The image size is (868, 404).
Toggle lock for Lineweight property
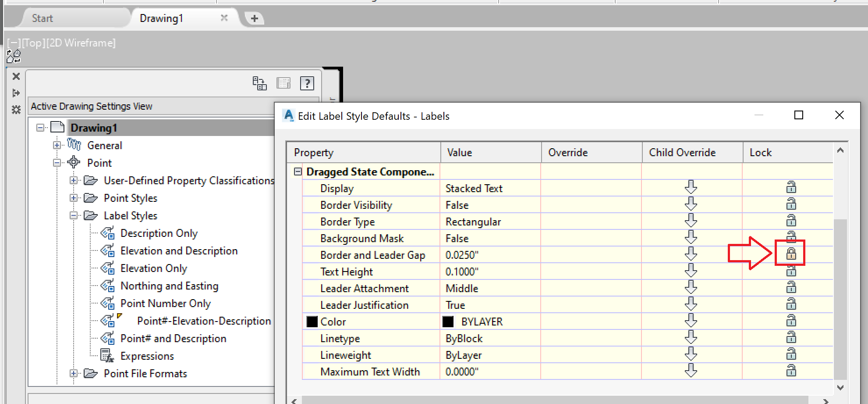[791, 354]
